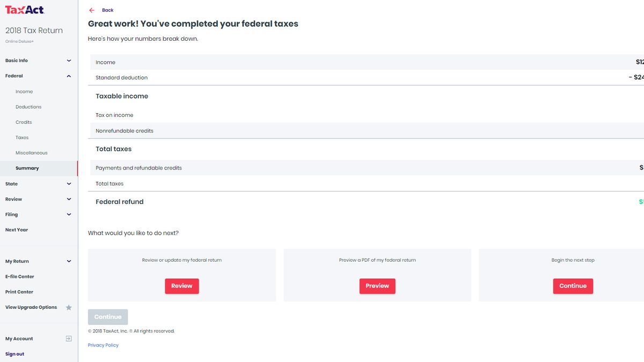Image resolution: width=644 pixels, height=362 pixels.
Task: Expand the Filing section
Action: (x=69, y=215)
